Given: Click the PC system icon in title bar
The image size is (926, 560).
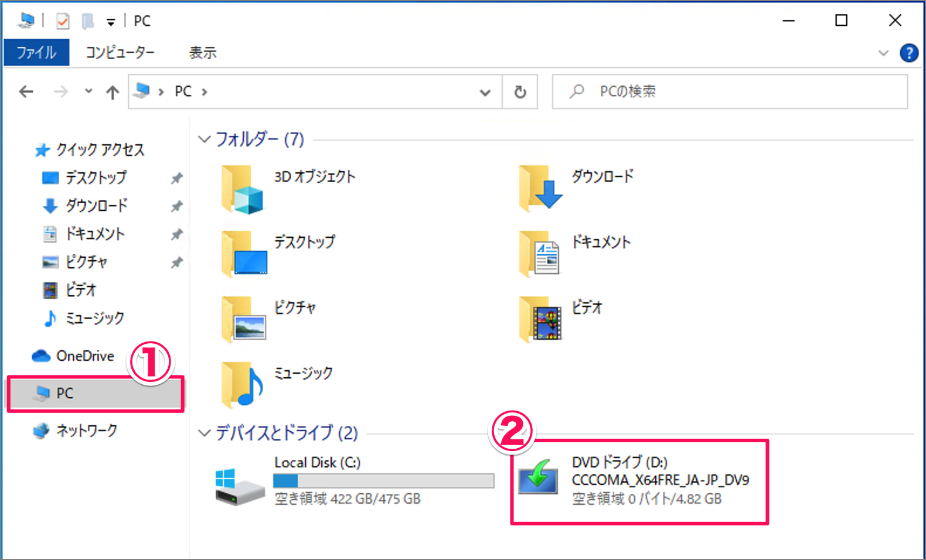Looking at the screenshot, I should (26, 21).
